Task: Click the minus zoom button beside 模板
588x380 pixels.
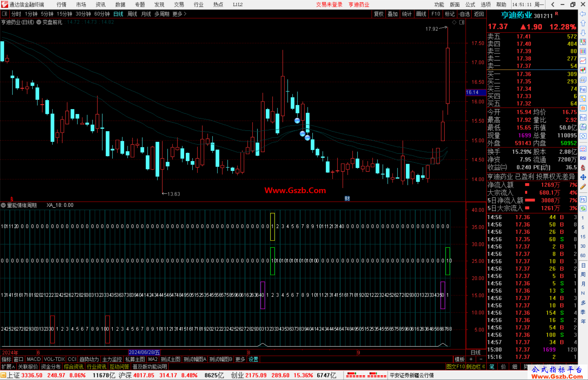Action: (x=481, y=359)
